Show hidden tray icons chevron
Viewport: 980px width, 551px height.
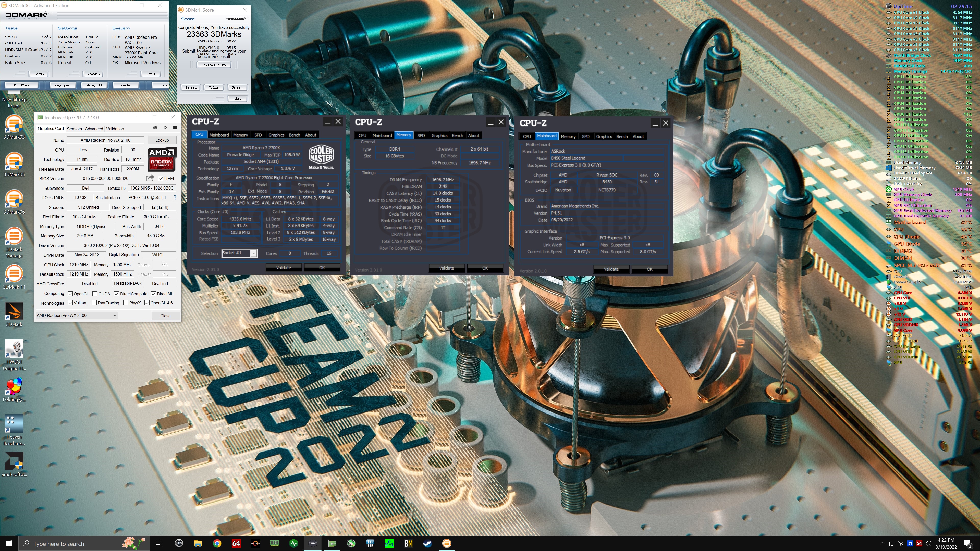coord(882,544)
